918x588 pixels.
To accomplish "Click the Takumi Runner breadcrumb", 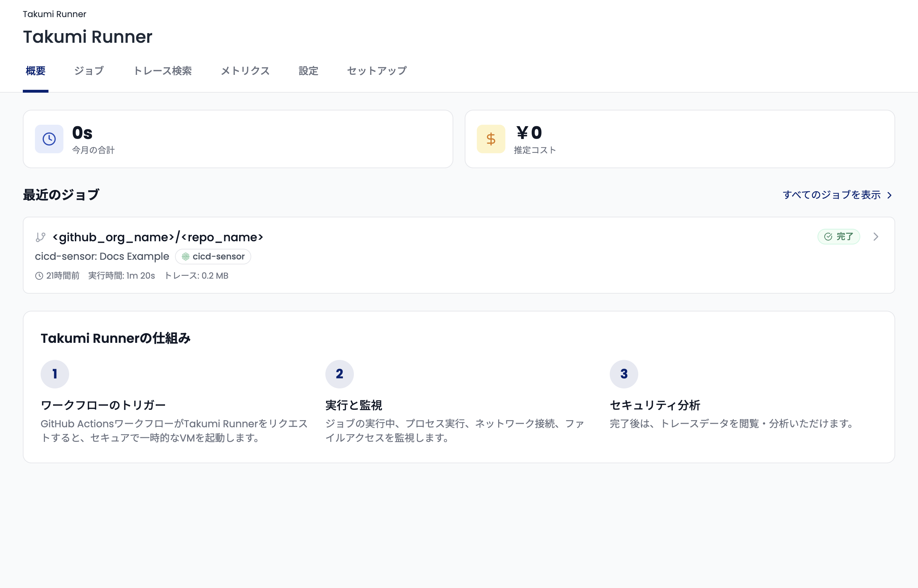I will [x=55, y=14].
